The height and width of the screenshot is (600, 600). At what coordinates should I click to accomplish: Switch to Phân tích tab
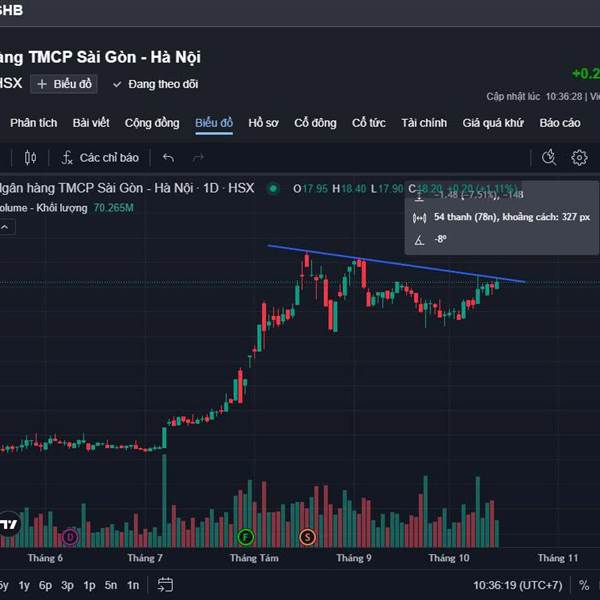click(34, 123)
